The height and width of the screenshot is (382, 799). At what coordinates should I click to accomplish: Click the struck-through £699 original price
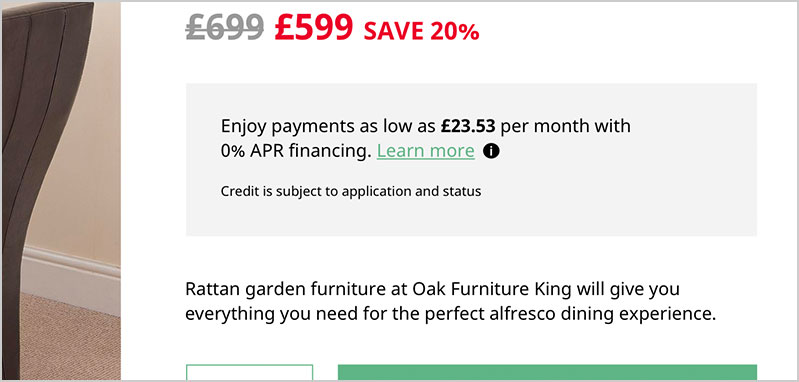225,27
